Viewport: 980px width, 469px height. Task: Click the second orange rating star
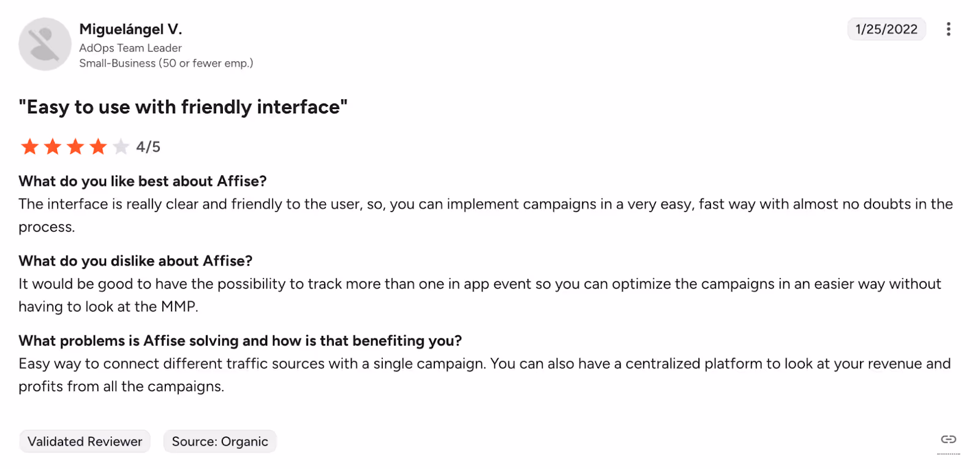point(53,147)
